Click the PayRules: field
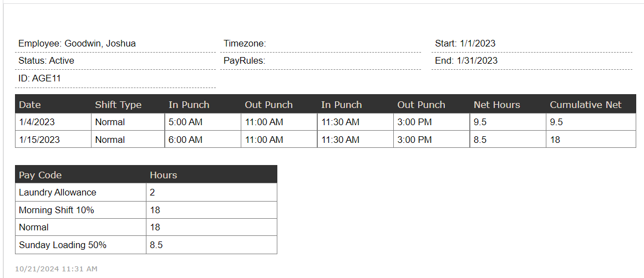 pos(321,61)
